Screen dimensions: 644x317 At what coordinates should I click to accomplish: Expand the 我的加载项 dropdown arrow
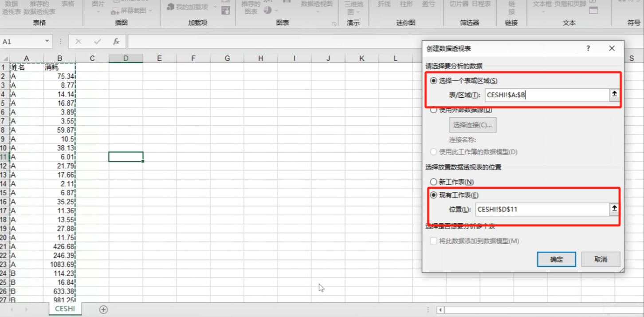click(215, 7)
